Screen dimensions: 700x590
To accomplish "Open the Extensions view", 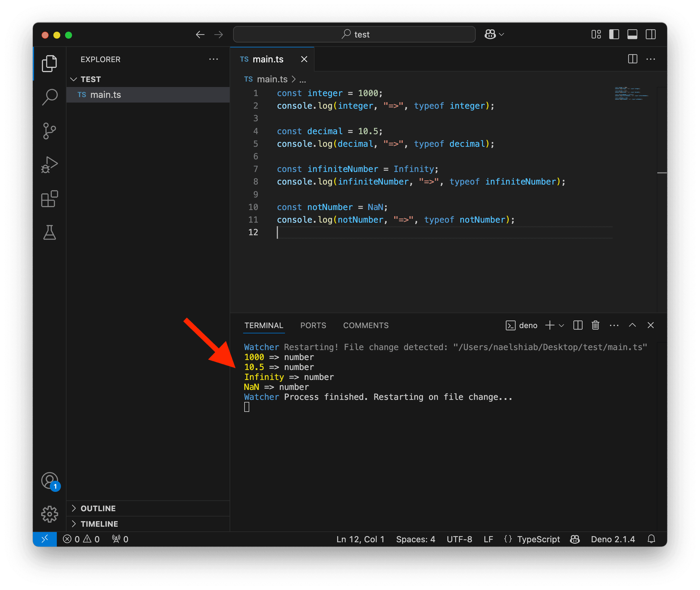I will pyautogui.click(x=49, y=199).
